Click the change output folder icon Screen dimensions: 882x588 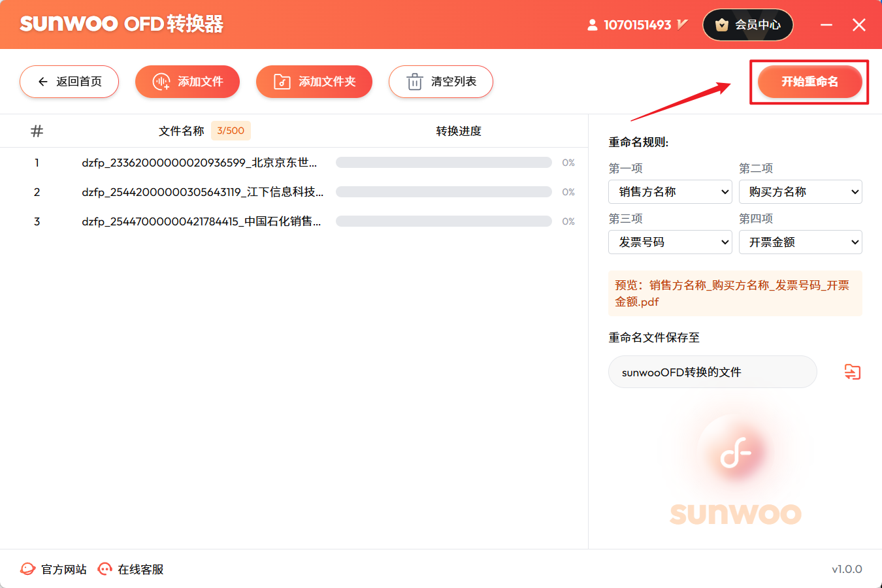853,372
